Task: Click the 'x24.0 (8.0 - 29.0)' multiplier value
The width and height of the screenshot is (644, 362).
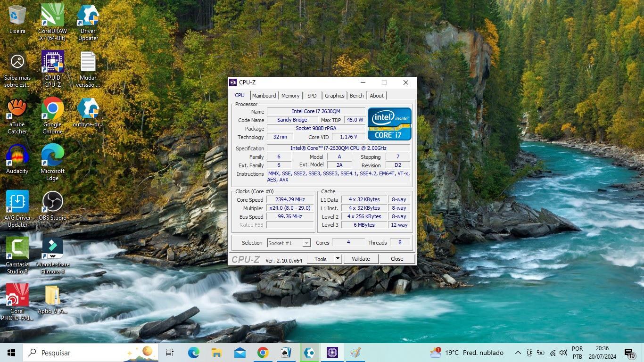Action: (x=290, y=208)
